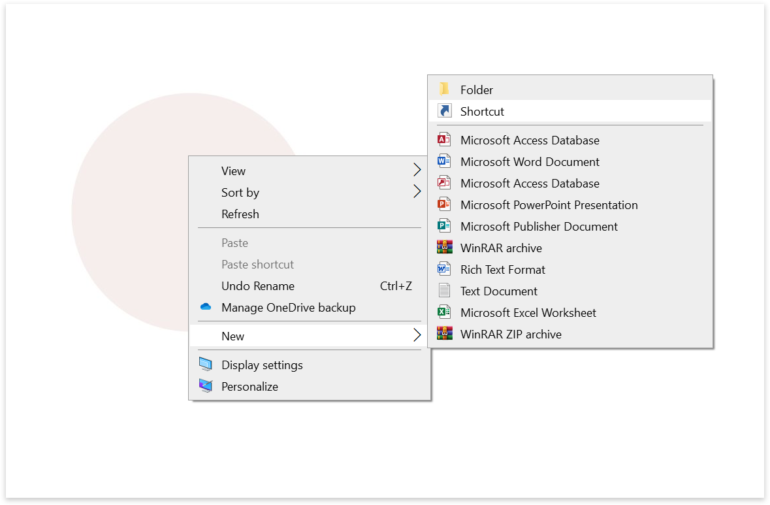Click the Personalize icon

click(206, 387)
